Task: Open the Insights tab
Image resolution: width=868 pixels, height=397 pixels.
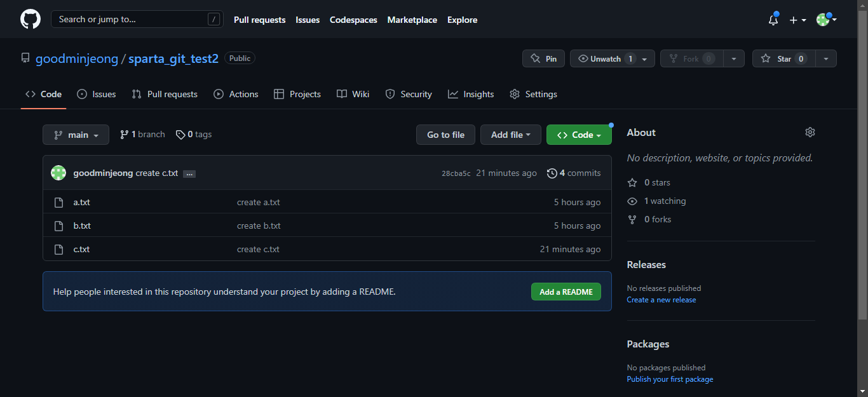Action: tap(471, 94)
